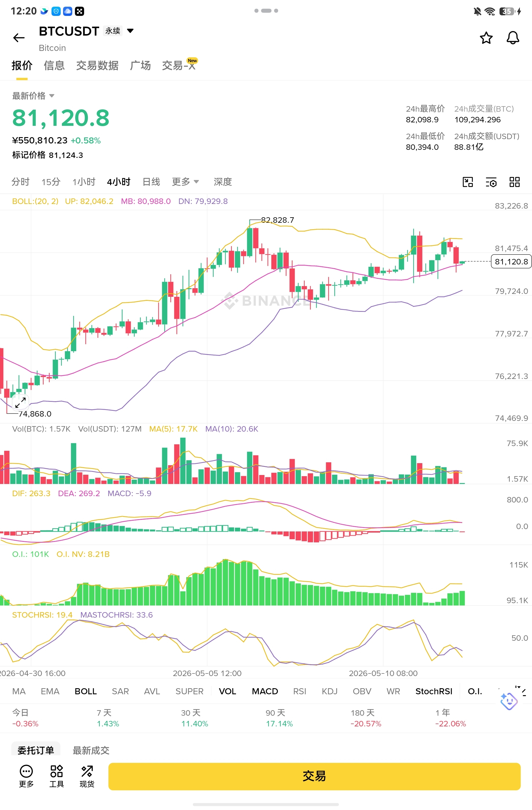532x810 pixels.
Task: Open 交易-X tab
Action: pyautogui.click(x=179, y=65)
